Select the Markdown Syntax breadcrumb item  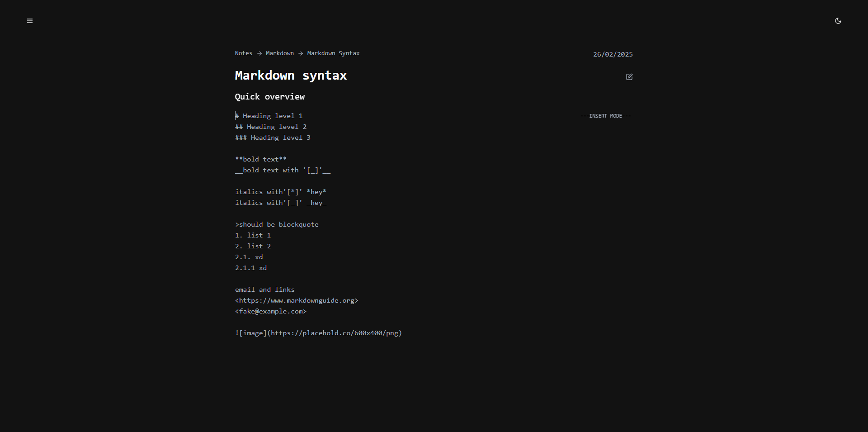[333, 53]
